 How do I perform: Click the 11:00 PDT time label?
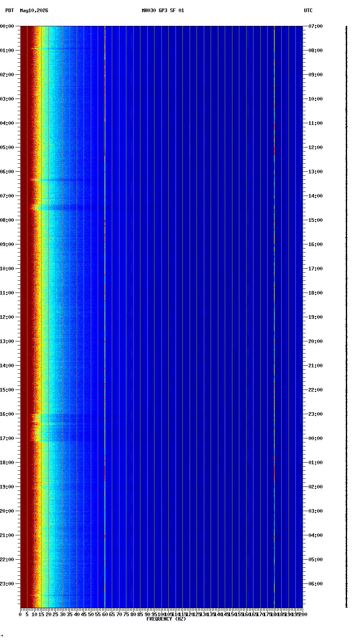coord(7,293)
